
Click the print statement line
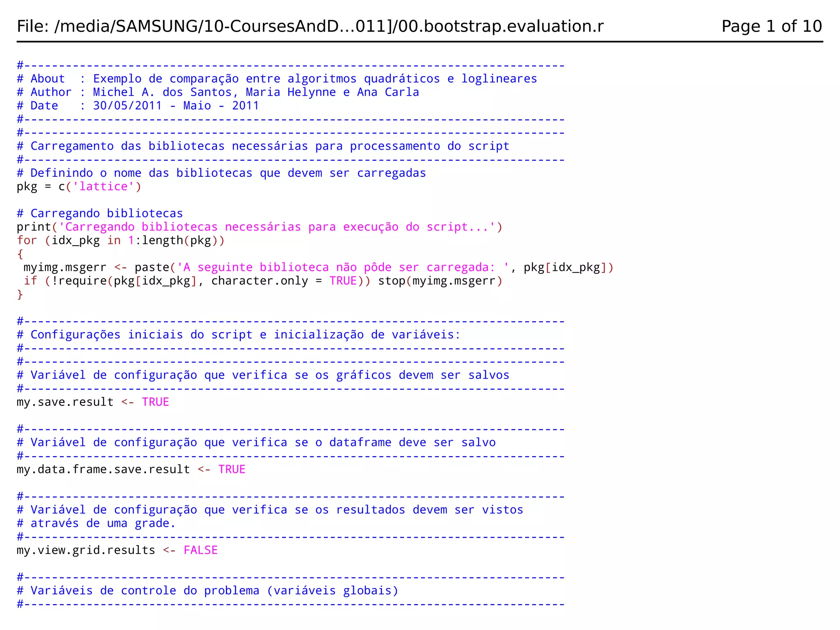(259, 227)
